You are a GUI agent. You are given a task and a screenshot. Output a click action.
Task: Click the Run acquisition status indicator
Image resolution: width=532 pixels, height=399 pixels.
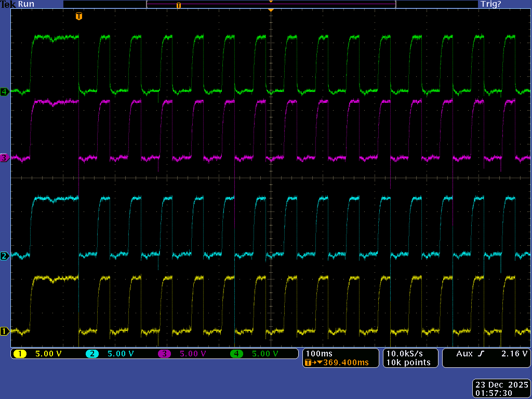point(26,4)
